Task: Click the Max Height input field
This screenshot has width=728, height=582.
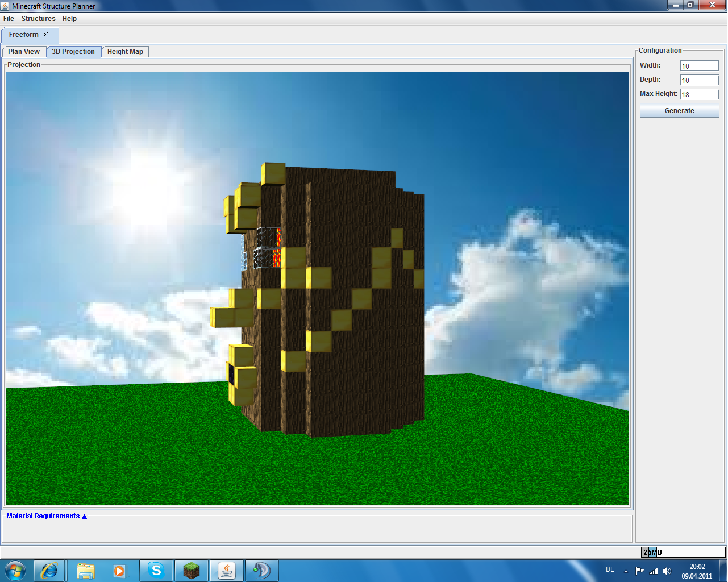Action: [699, 94]
